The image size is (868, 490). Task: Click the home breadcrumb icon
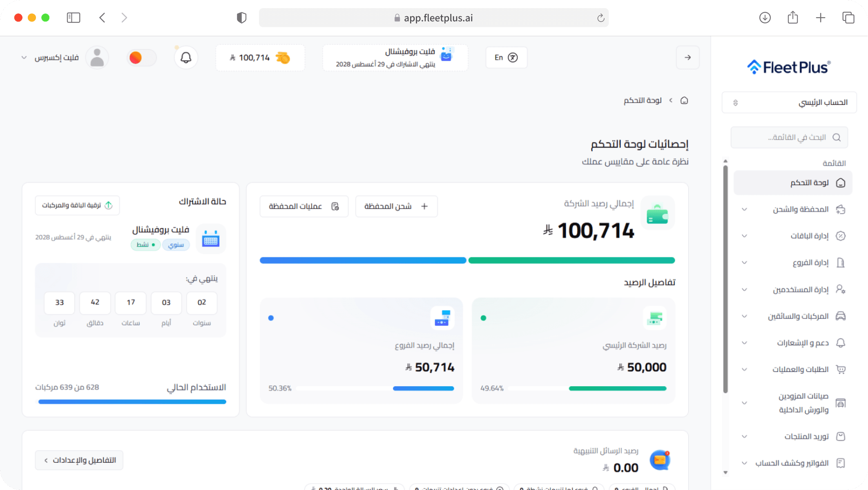pos(684,100)
